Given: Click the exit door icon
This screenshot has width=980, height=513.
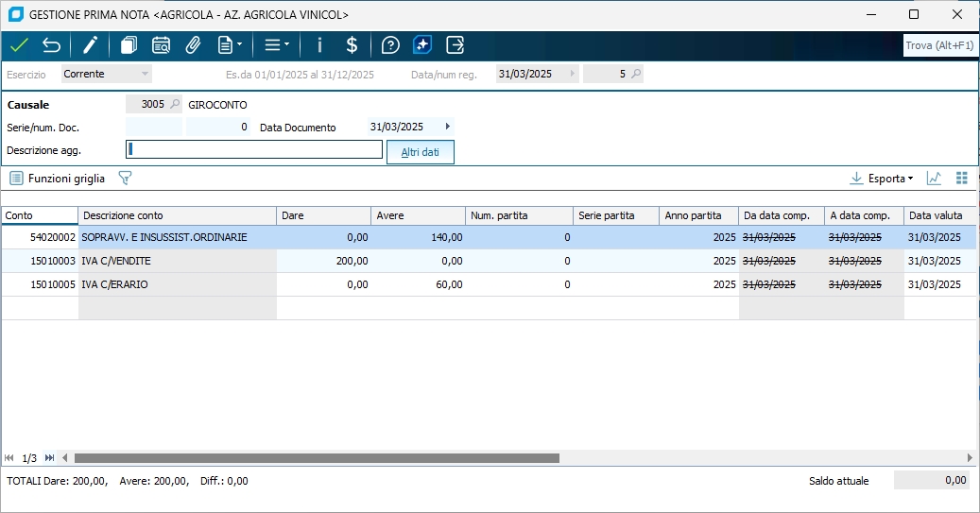Looking at the screenshot, I should 456,44.
